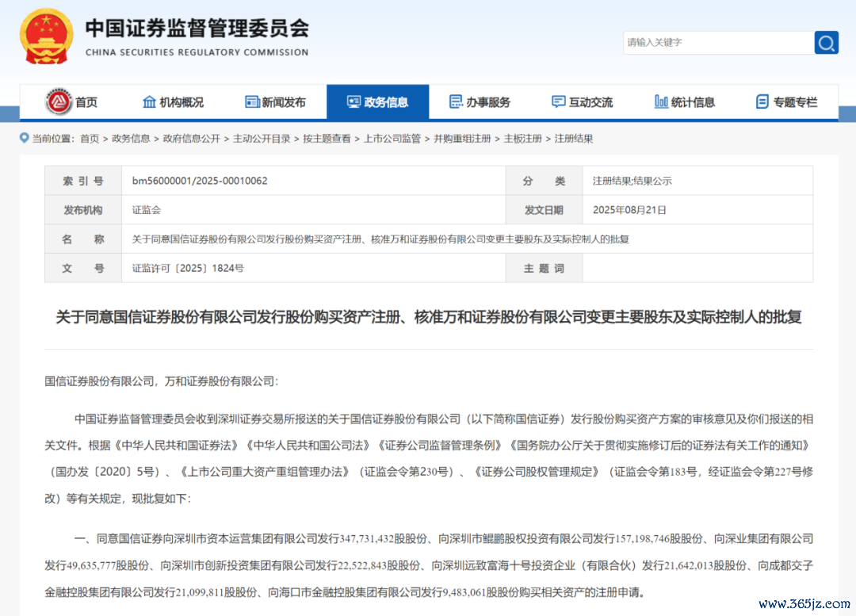The height and width of the screenshot is (616, 856).
Task: Click the 中国证券监督管理委员会 site title
Action: pos(197,29)
